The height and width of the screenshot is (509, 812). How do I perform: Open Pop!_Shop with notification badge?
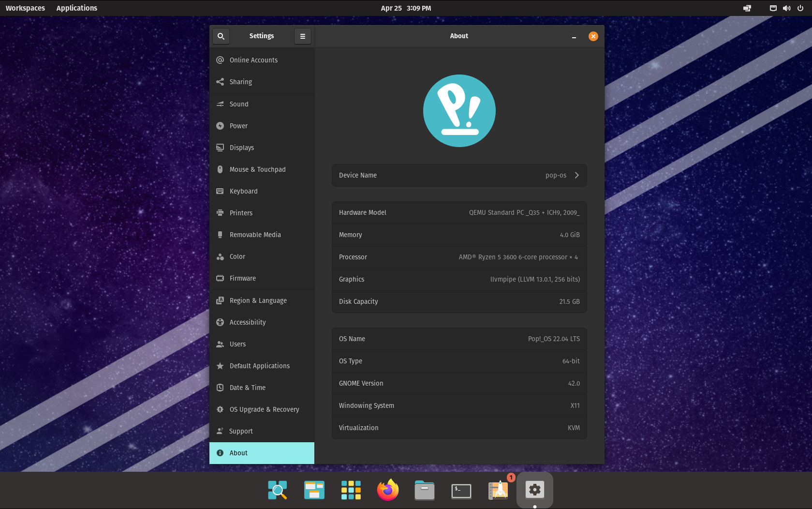pyautogui.click(x=499, y=489)
